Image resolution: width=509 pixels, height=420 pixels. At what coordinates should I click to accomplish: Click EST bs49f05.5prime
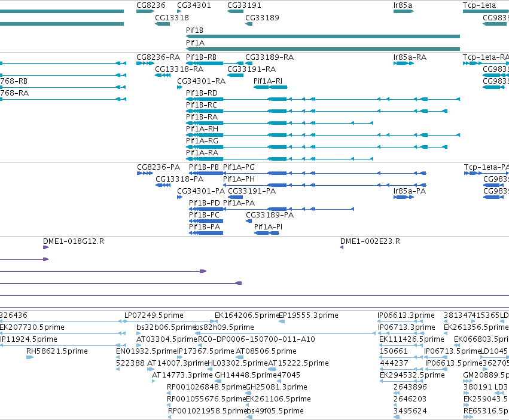[x=275, y=411]
